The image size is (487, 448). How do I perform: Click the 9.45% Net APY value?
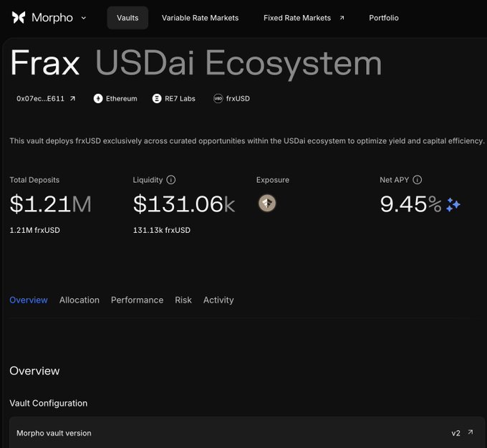tap(410, 204)
